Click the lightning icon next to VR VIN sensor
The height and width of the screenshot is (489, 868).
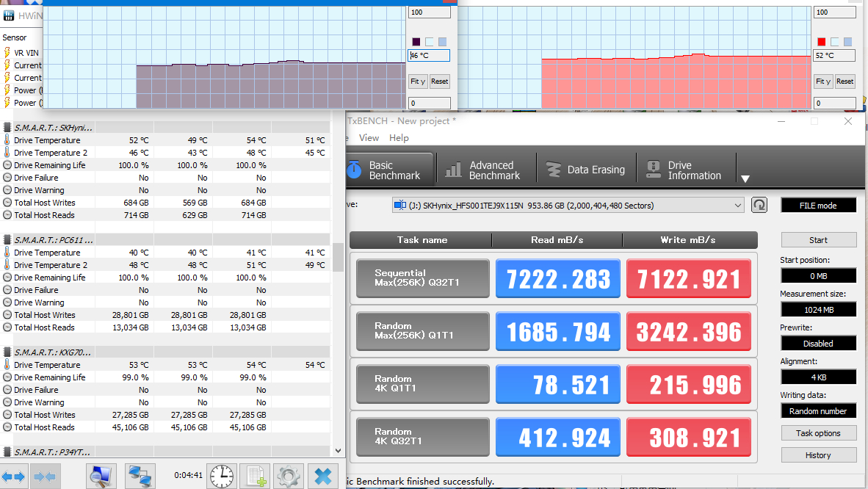pos(7,53)
